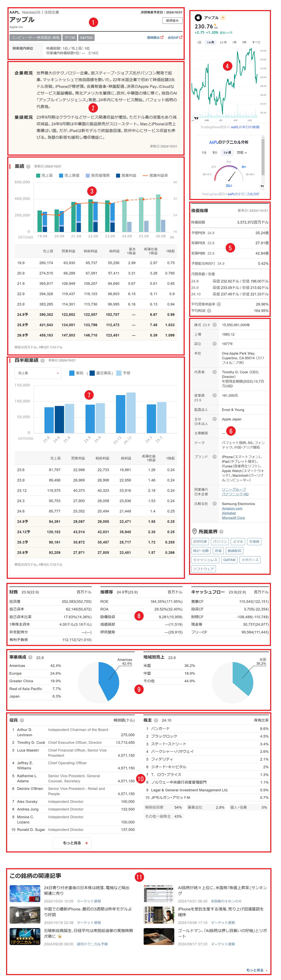Open 週刊テクニカル予報 category link
Viewport: 281px width, 980px height.
92,944
